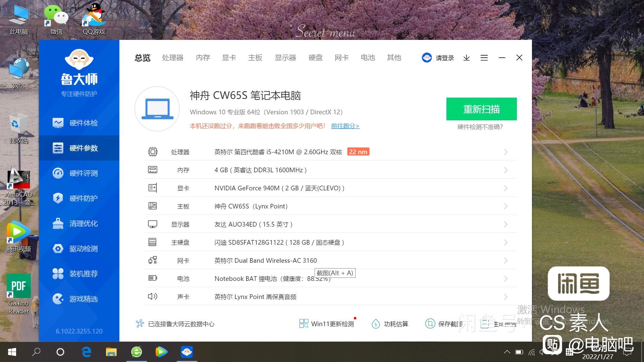644x362 pixels.
Task: Click the 主板 icon in the list
Action: coord(153,206)
